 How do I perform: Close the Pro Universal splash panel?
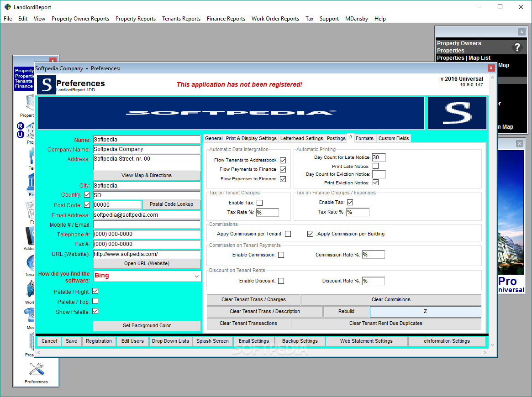(519, 144)
